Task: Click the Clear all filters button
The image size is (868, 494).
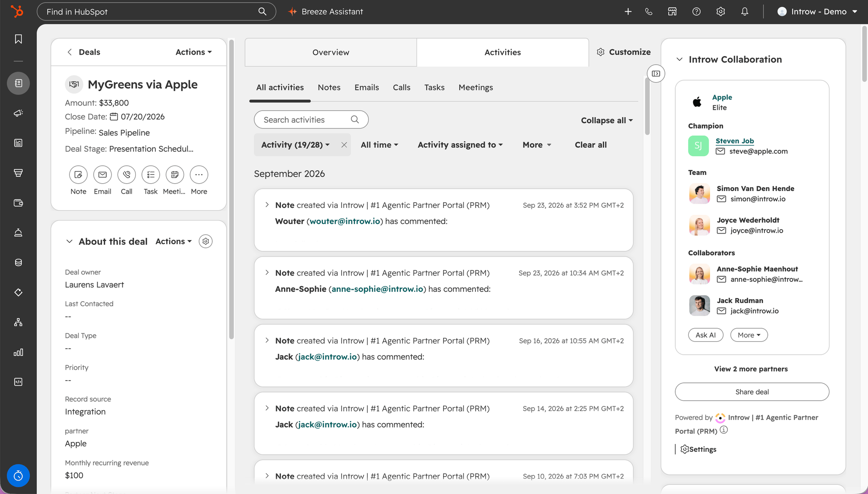Action: click(591, 145)
